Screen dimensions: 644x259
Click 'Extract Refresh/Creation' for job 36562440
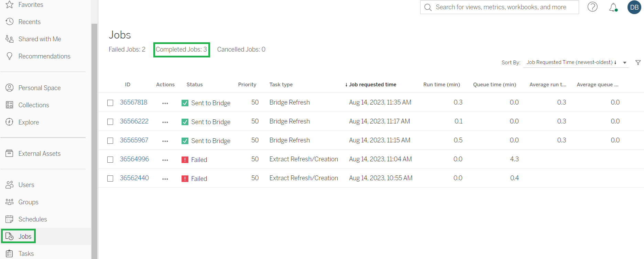[x=304, y=178]
